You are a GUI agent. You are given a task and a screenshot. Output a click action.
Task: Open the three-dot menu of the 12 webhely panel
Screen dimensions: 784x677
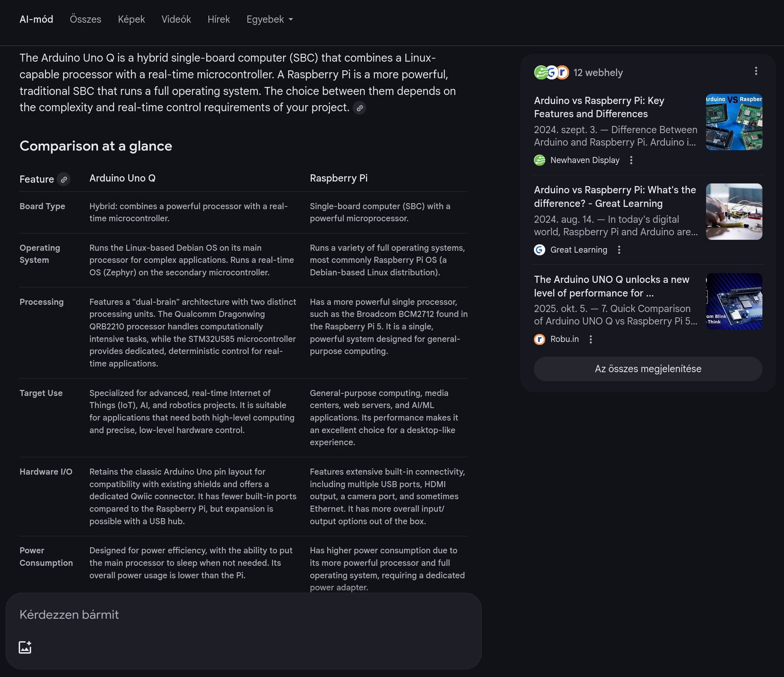pos(756,71)
